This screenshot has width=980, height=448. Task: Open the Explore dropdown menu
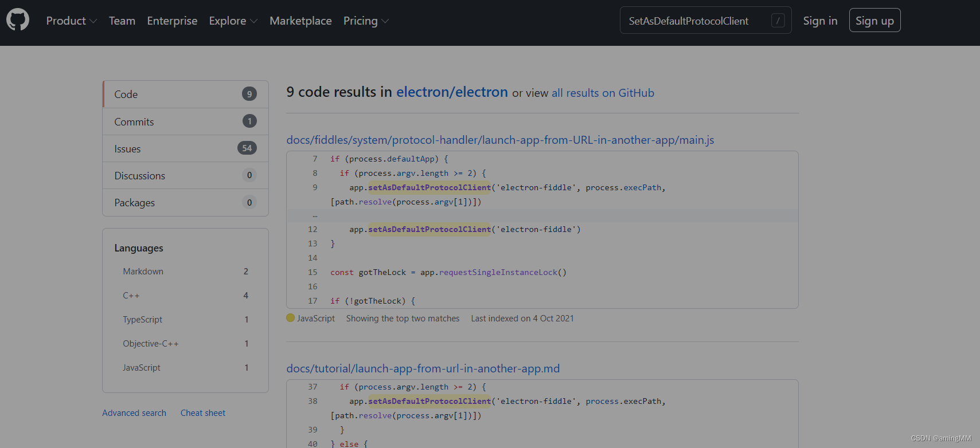click(x=233, y=21)
